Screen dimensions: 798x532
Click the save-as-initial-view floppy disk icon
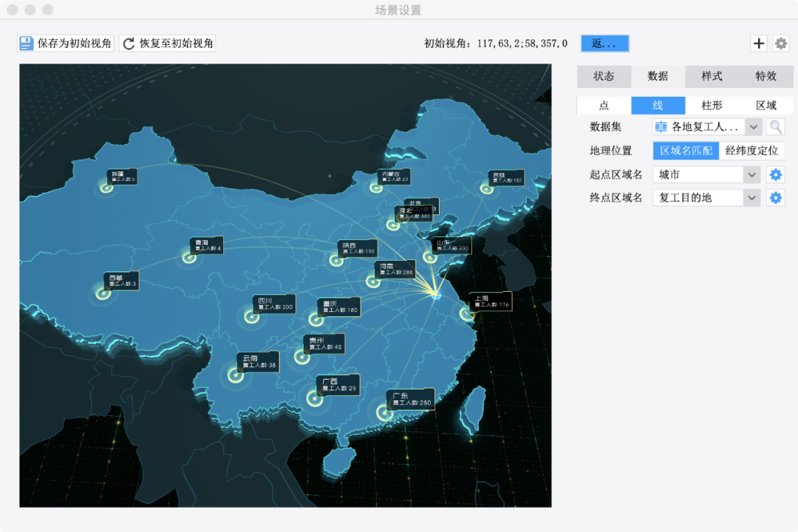click(26, 44)
